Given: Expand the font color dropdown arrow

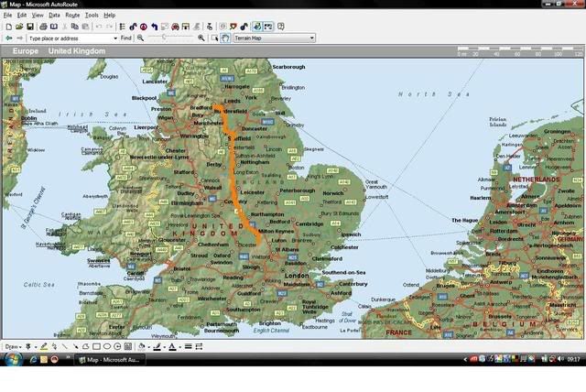Looking at the screenshot, I should pos(179,347).
